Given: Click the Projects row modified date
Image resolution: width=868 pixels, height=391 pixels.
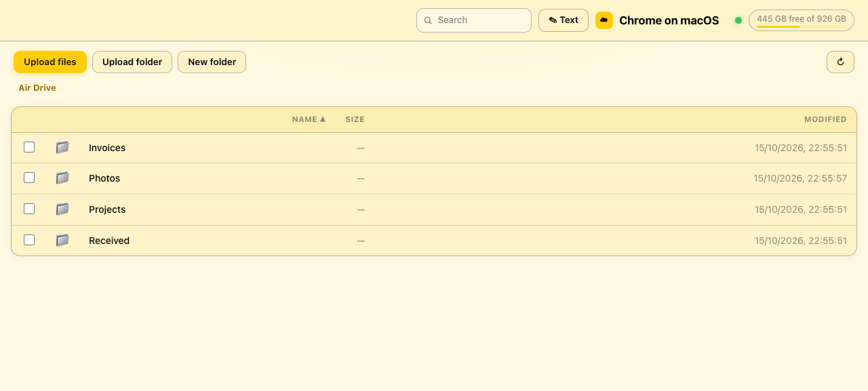Looking at the screenshot, I should click(x=801, y=209).
